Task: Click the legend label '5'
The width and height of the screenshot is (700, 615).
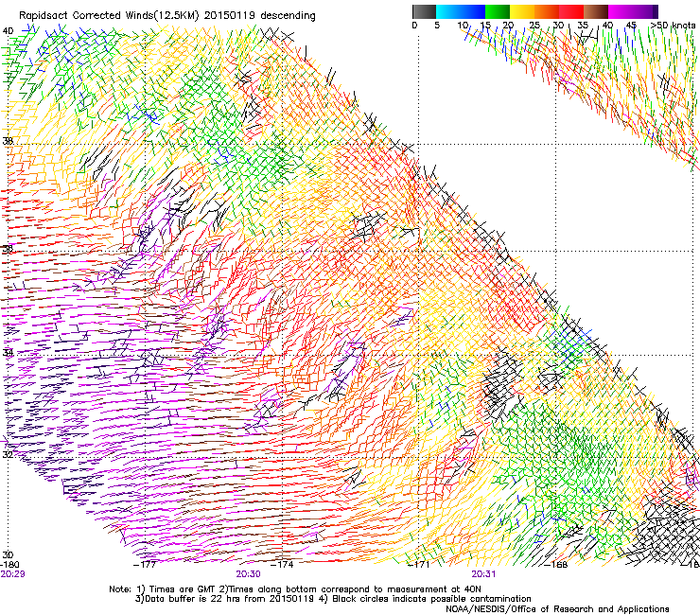Action: (437, 26)
